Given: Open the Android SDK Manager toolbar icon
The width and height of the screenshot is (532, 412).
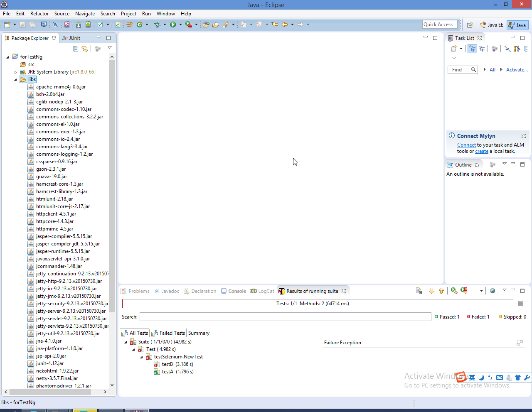Looking at the screenshot, I should [78, 25].
